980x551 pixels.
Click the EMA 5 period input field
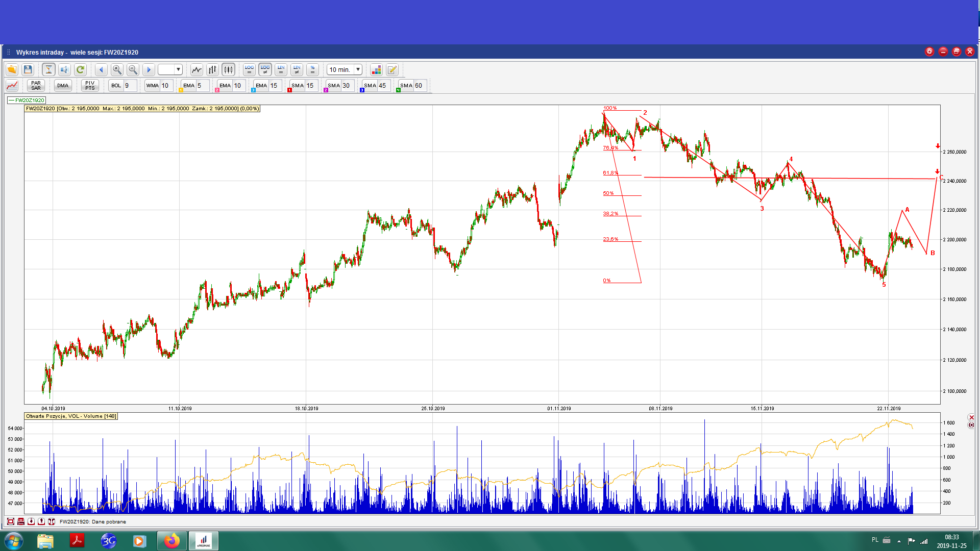pyautogui.click(x=202, y=85)
